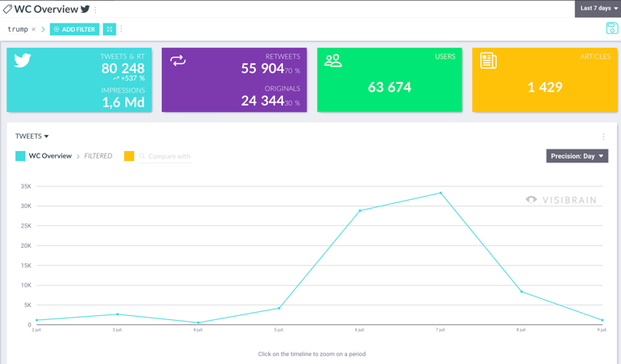Click the 55 904 retweets value
The width and height of the screenshot is (621, 364).
tap(263, 68)
